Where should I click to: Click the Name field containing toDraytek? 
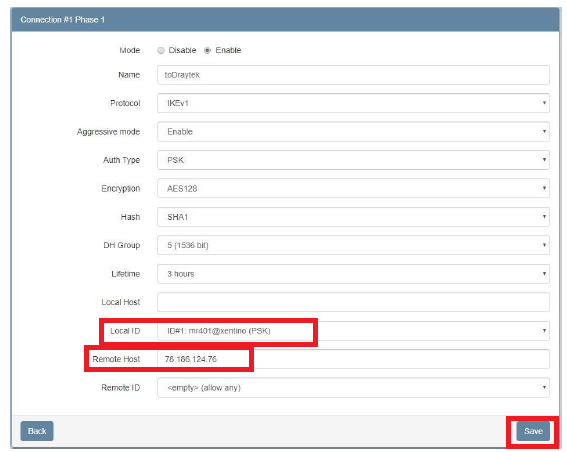click(353, 75)
